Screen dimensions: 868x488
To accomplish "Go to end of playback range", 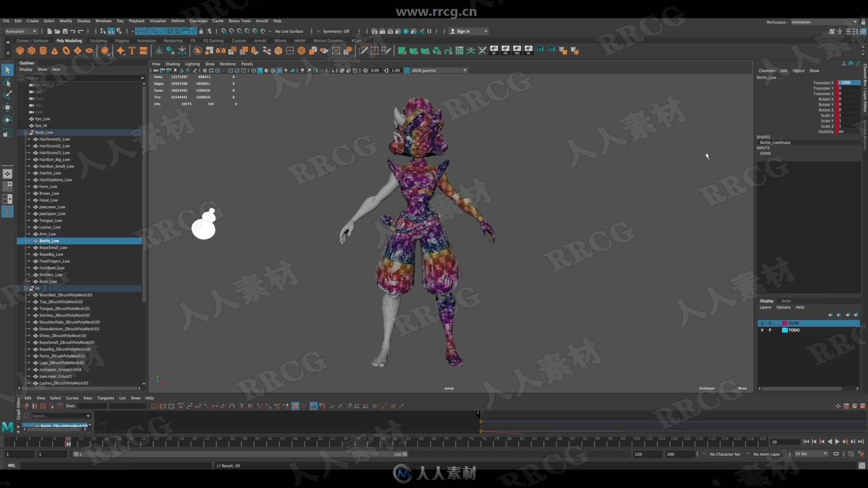I will [861, 441].
